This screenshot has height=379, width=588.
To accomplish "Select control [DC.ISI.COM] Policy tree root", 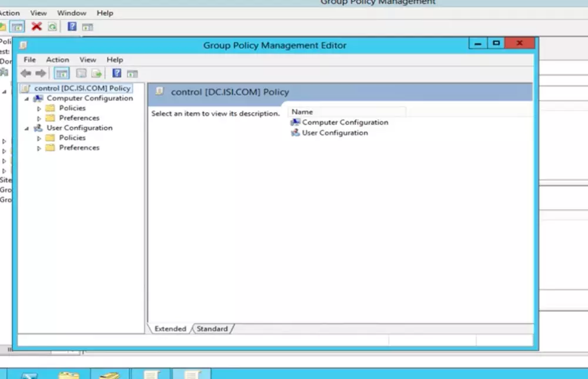I will point(82,88).
